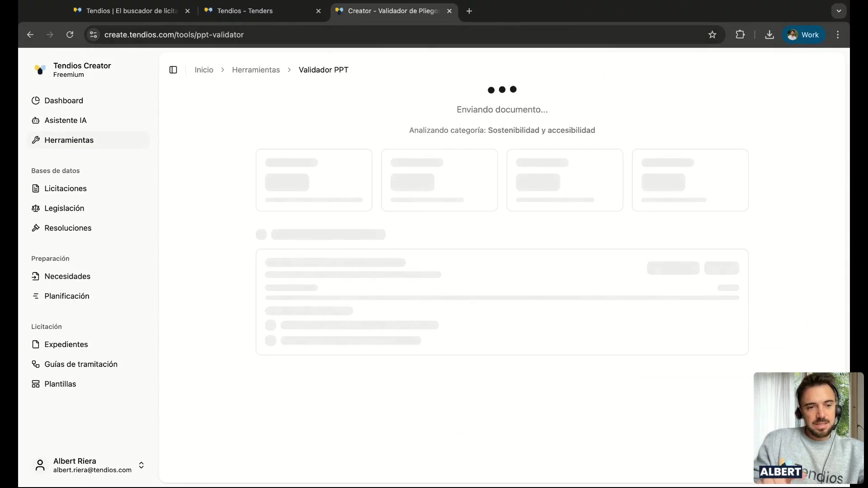Open Expedientes in the sidebar

[66, 344]
